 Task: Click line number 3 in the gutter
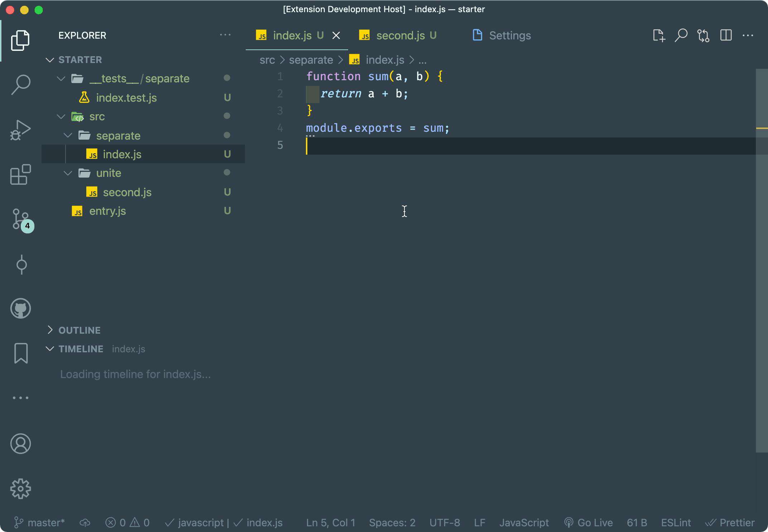280,111
